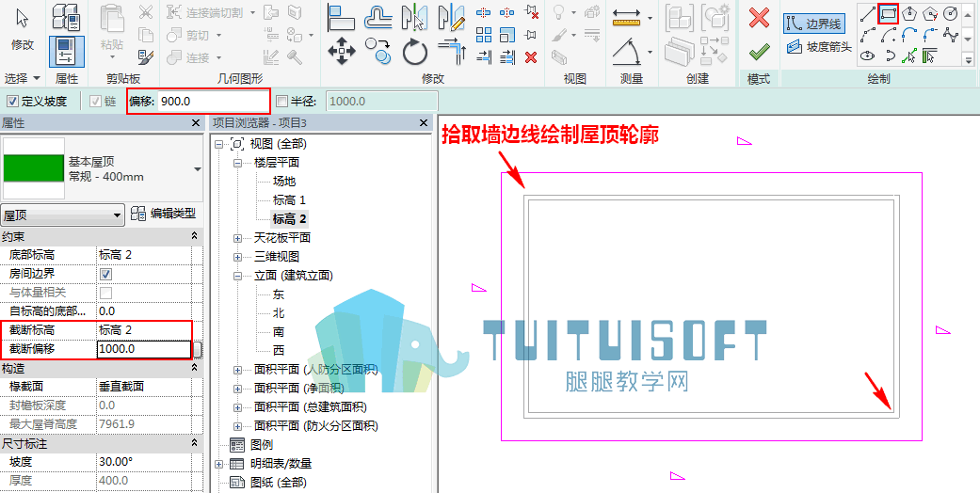Select the Circle draw tool

(x=950, y=13)
